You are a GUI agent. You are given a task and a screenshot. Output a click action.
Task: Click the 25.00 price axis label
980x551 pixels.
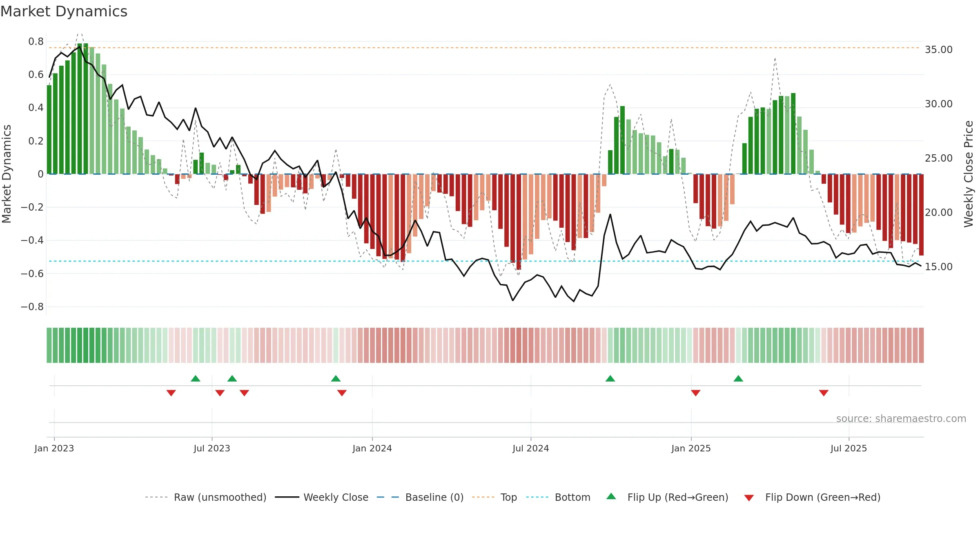click(939, 158)
